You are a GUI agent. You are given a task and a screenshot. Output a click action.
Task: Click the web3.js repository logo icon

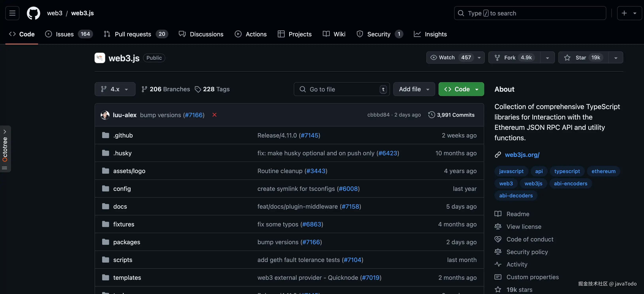coord(100,58)
